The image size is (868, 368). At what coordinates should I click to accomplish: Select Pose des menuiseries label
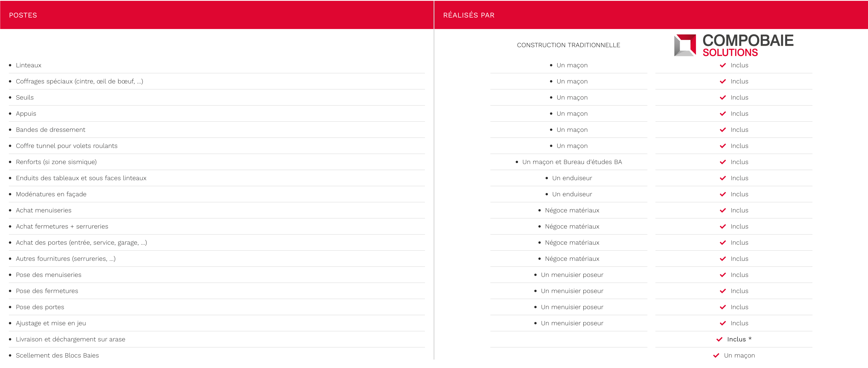click(49, 275)
